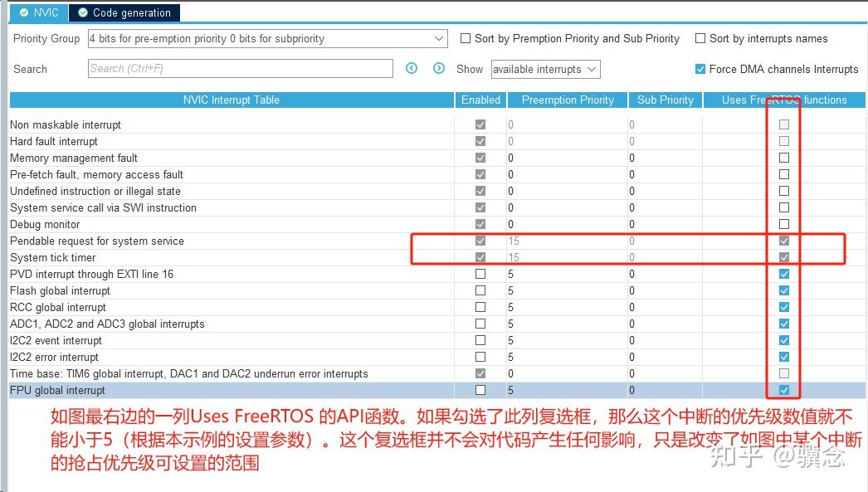This screenshot has height=492, width=868.
Task: Enable the Flash global interrupt
Action: click(480, 290)
